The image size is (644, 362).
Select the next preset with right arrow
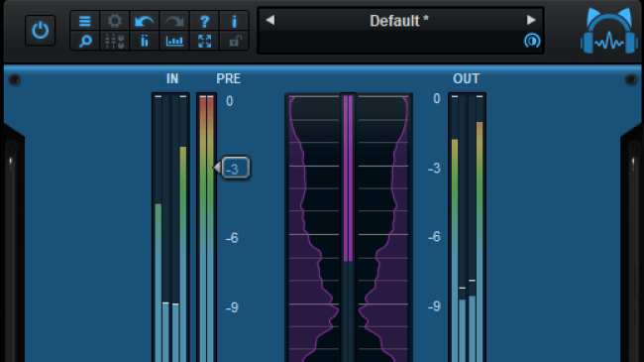531,20
